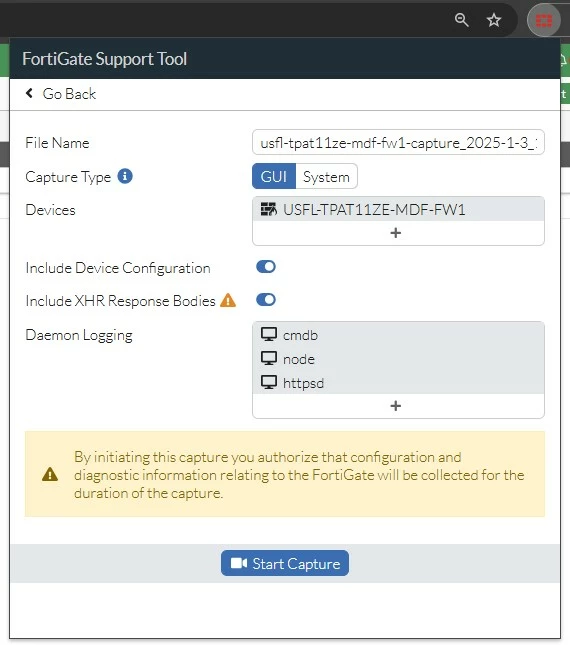Click the XHR Response Bodies warning triangle
This screenshot has width=570, height=645.
(228, 300)
